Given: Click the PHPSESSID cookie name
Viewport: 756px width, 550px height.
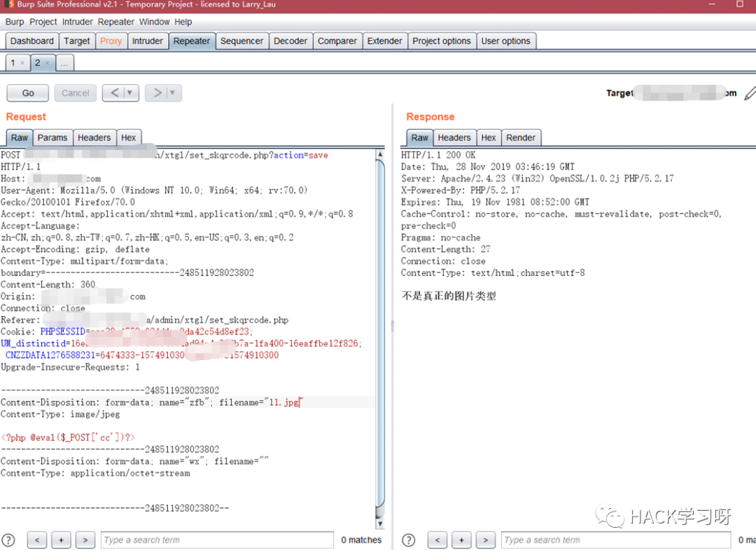Looking at the screenshot, I should click(63, 331).
